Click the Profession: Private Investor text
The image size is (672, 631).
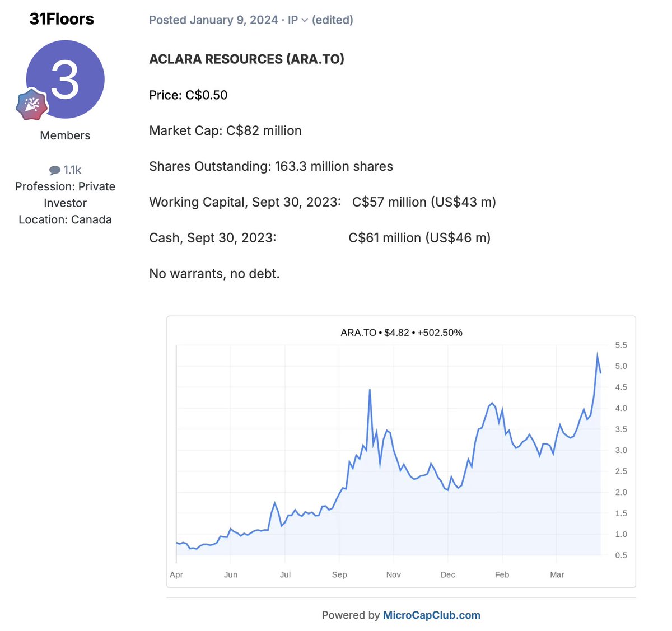click(65, 195)
